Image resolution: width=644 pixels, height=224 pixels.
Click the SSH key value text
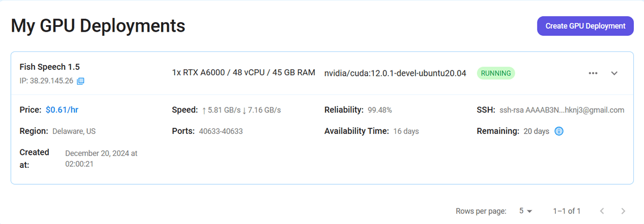pos(562,110)
